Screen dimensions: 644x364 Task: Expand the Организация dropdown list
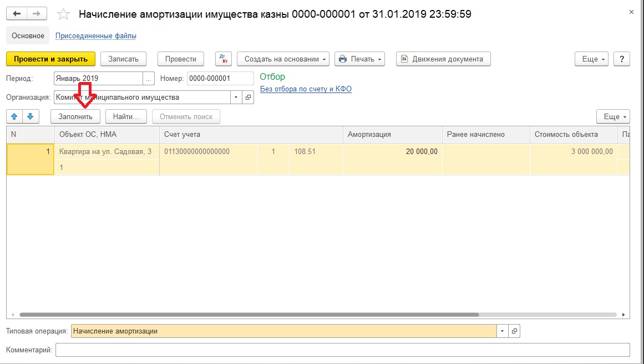click(x=236, y=98)
